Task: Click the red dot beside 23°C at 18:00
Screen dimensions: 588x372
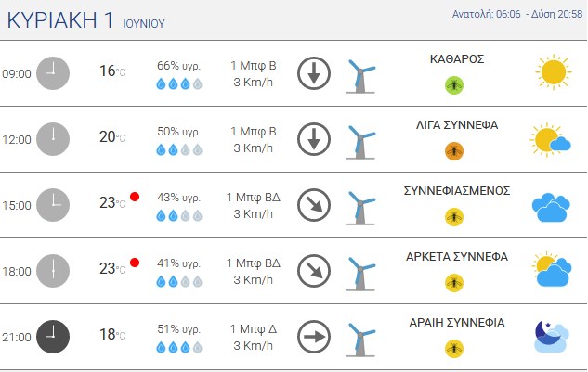Action: pyautogui.click(x=135, y=263)
